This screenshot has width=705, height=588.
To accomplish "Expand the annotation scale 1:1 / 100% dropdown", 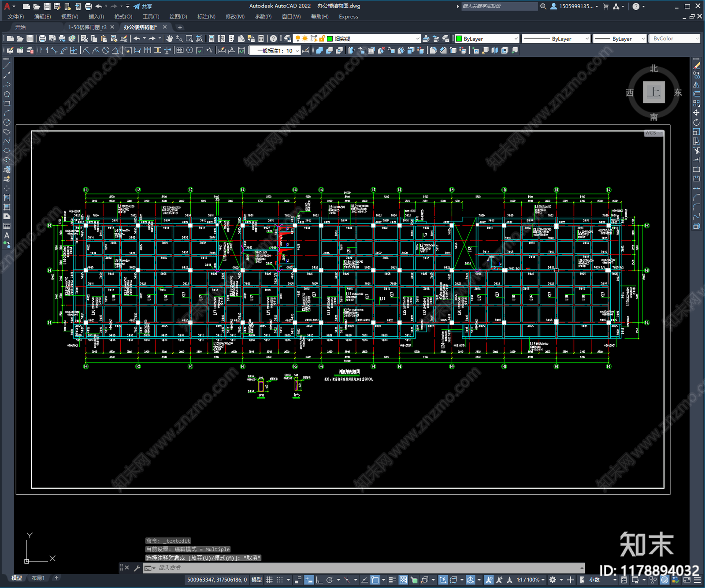I will pos(531,580).
